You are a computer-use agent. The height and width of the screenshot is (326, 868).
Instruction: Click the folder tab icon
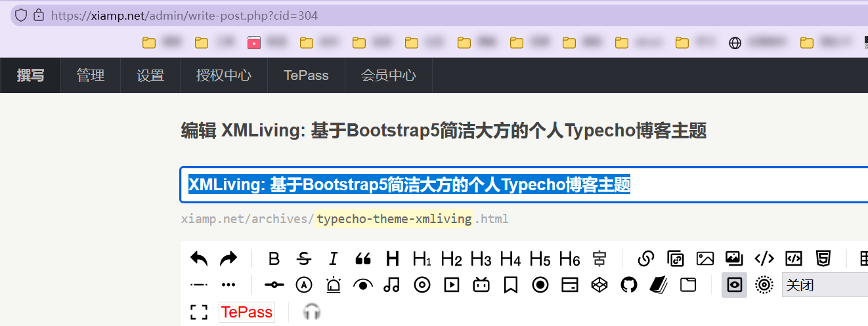tap(687, 285)
